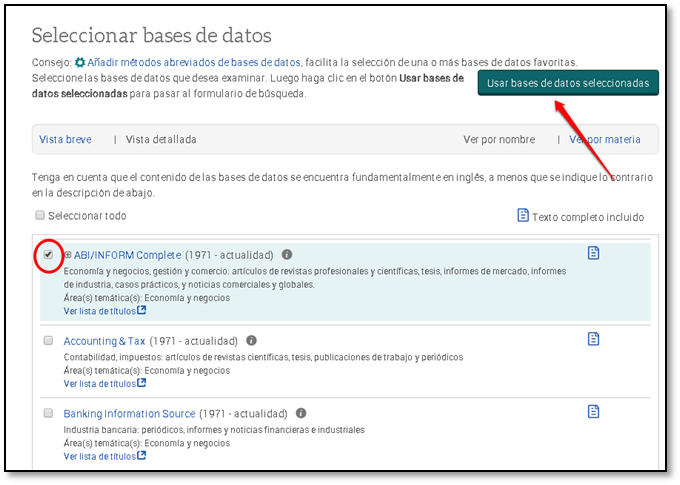Switch to Vista detallada
The height and width of the screenshot is (485, 680).
pos(161,140)
